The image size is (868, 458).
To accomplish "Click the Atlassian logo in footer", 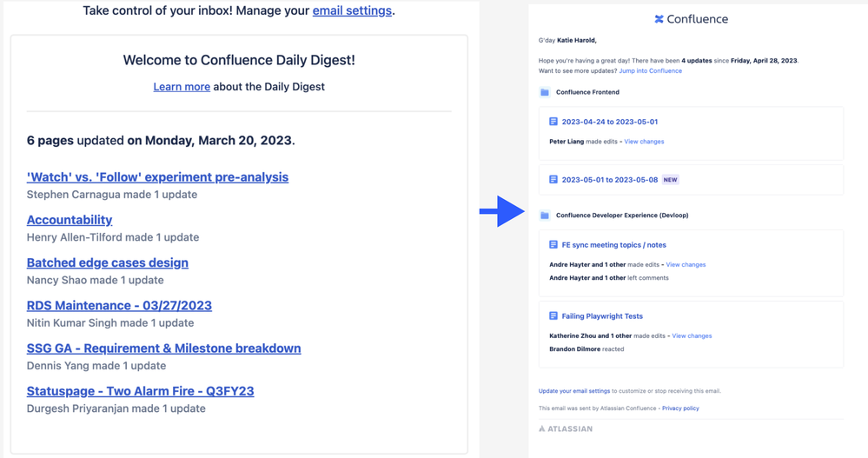I will (x=565, y=428).
